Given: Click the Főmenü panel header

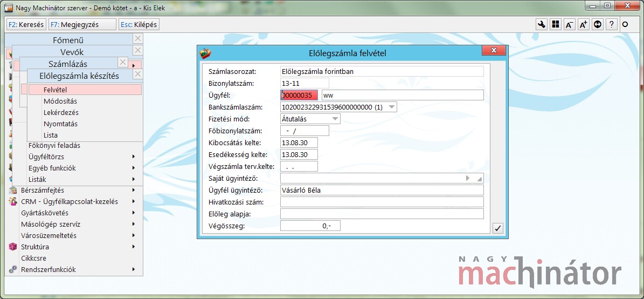Looking at the screenshot, I should tap(68, 40).
